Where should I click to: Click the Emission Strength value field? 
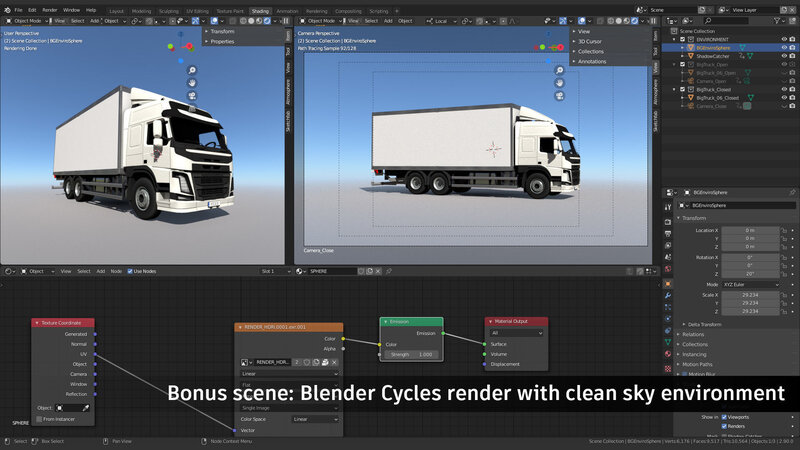click(x=410, y=354)
